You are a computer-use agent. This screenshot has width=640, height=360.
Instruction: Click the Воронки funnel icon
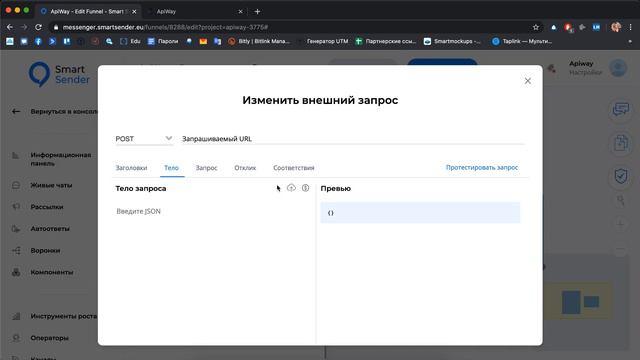coord(16,251)
